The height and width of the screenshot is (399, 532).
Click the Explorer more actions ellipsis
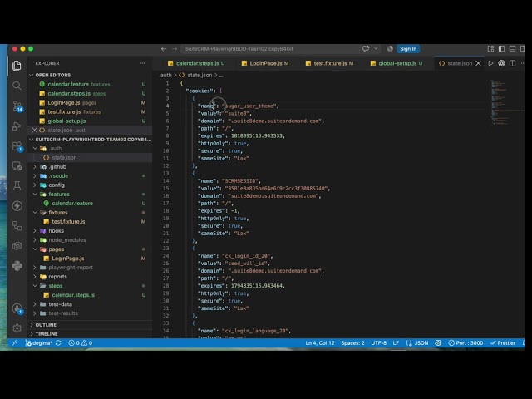click(x=142, y=63)
